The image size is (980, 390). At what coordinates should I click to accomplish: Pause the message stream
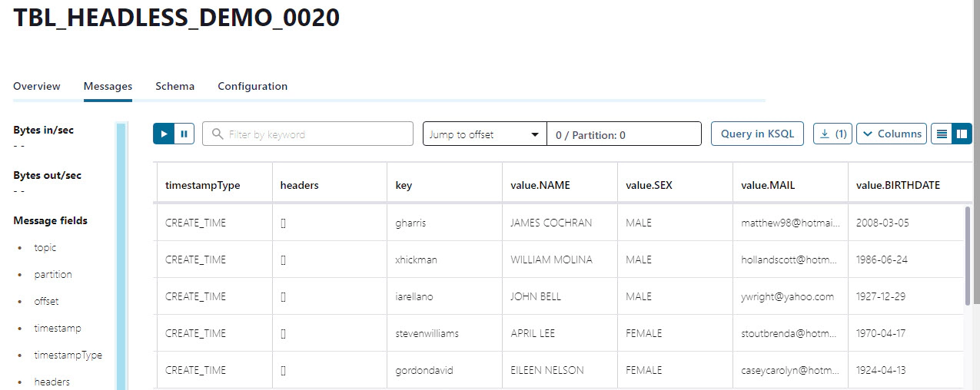point(184,134)
